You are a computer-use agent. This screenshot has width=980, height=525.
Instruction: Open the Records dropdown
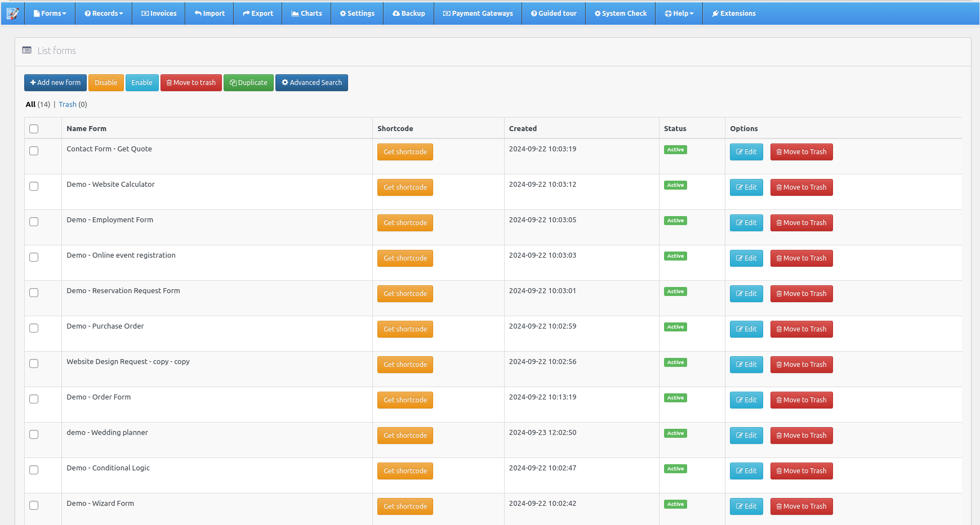103,13
